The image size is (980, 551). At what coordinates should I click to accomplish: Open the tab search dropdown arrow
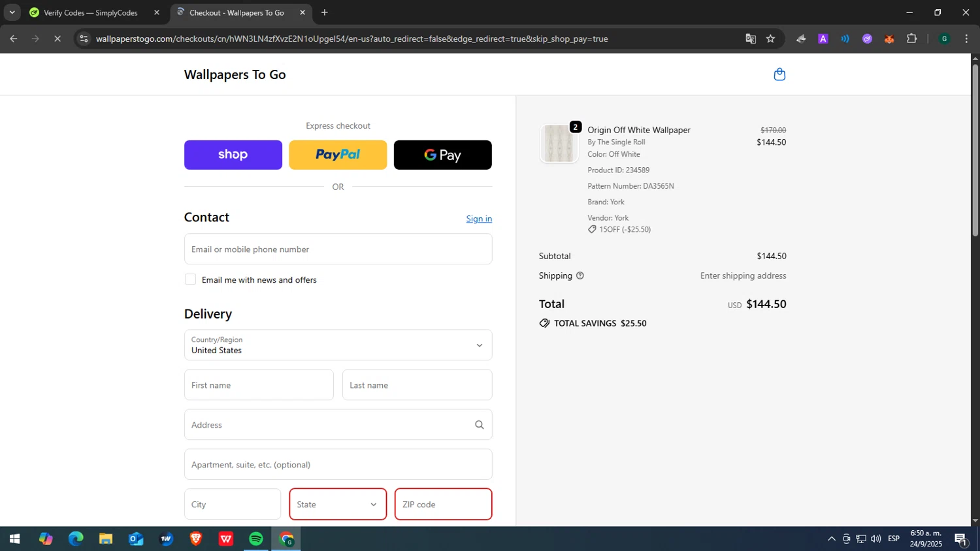[x=12, y=12]
